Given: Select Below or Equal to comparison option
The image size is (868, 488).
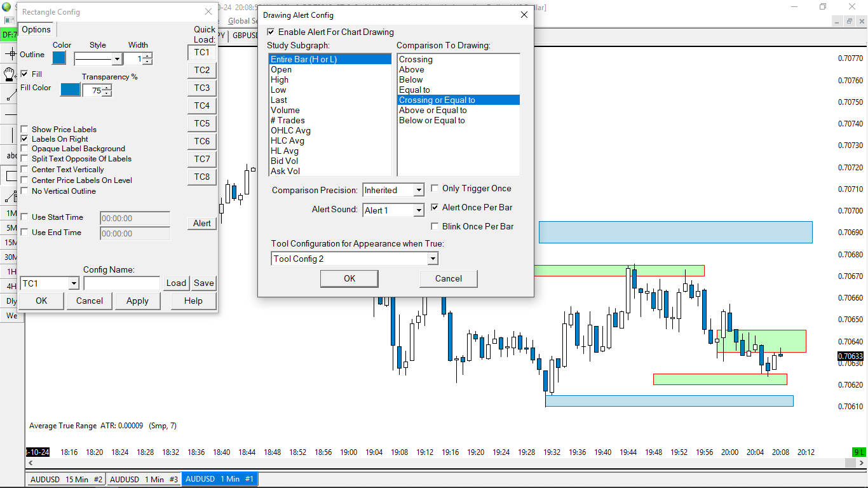Looking at the screenshot, I should (x=458, y=121).
